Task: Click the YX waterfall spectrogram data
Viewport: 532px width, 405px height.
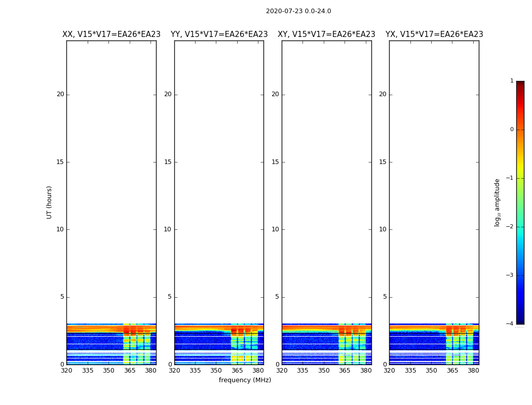Action: tap(434, 344)
